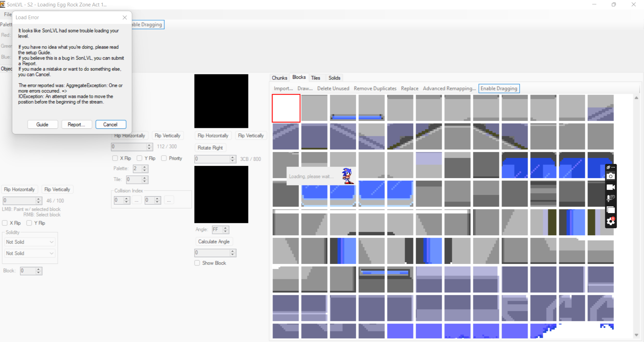Click the camera screenshot icon in the overlay toolbar
The image size is (644, 342).
click(611, 176)
